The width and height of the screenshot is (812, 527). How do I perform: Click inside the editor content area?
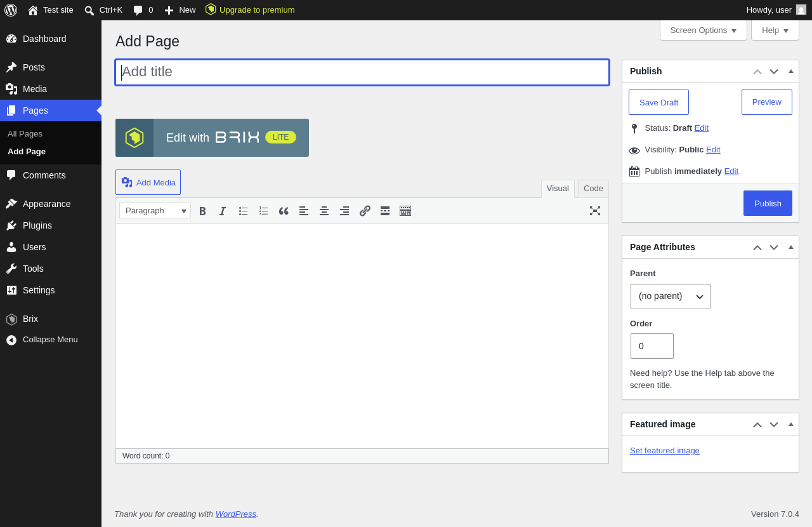(362, 336)
